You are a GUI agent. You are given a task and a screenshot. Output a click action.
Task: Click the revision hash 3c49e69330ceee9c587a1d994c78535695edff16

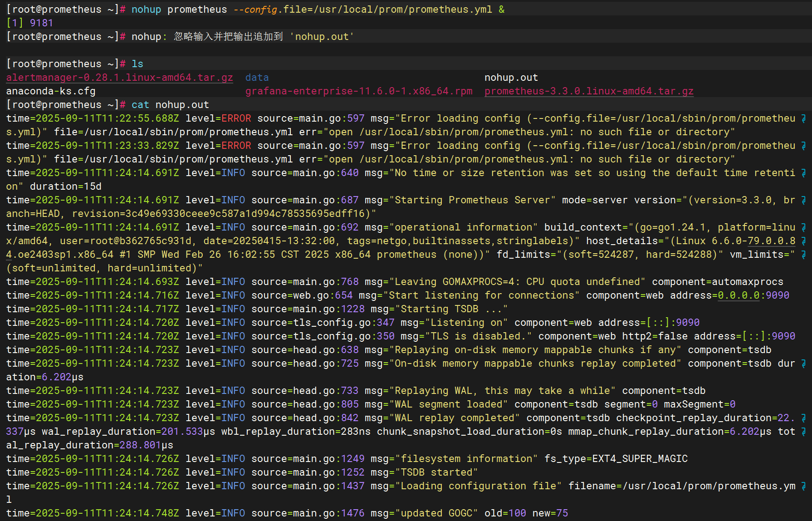pos(245,214)
